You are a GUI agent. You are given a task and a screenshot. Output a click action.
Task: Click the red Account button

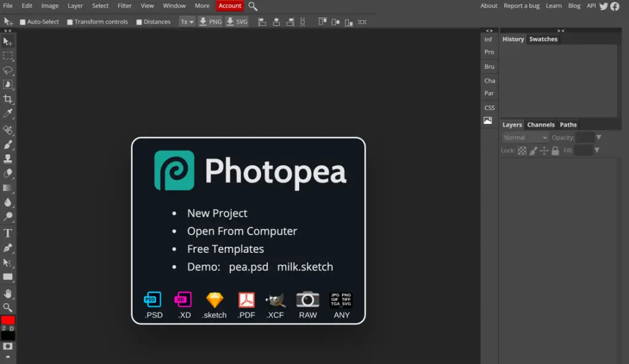[230, 6]
